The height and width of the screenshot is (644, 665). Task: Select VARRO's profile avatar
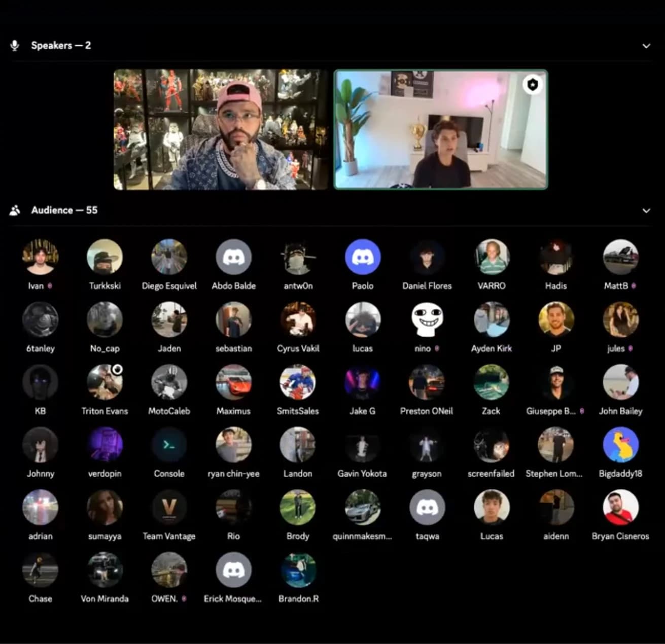pyautogui.click(x=492, y=257)
